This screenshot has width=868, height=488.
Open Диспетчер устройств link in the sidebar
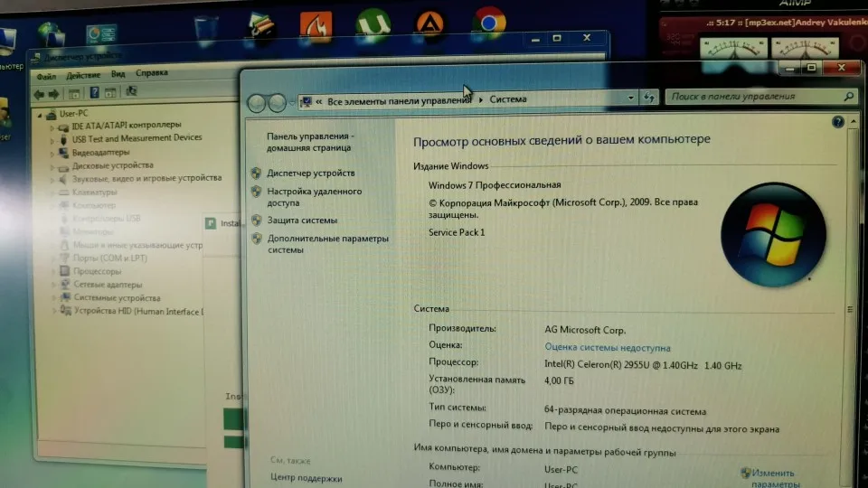[310, 174]
